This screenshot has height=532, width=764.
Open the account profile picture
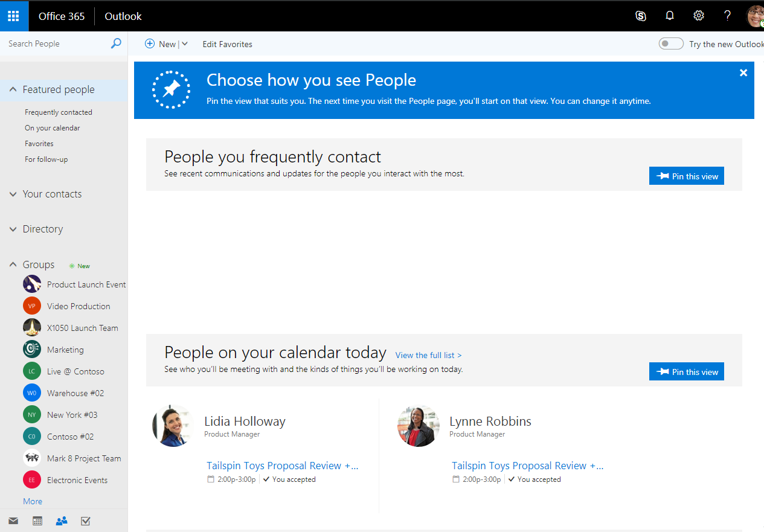[756, 16]
